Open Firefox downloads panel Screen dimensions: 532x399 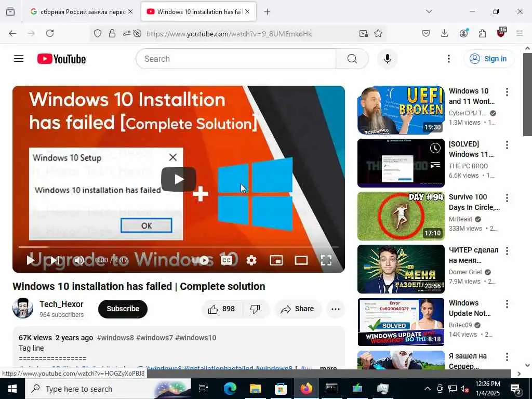click(445, 33)
